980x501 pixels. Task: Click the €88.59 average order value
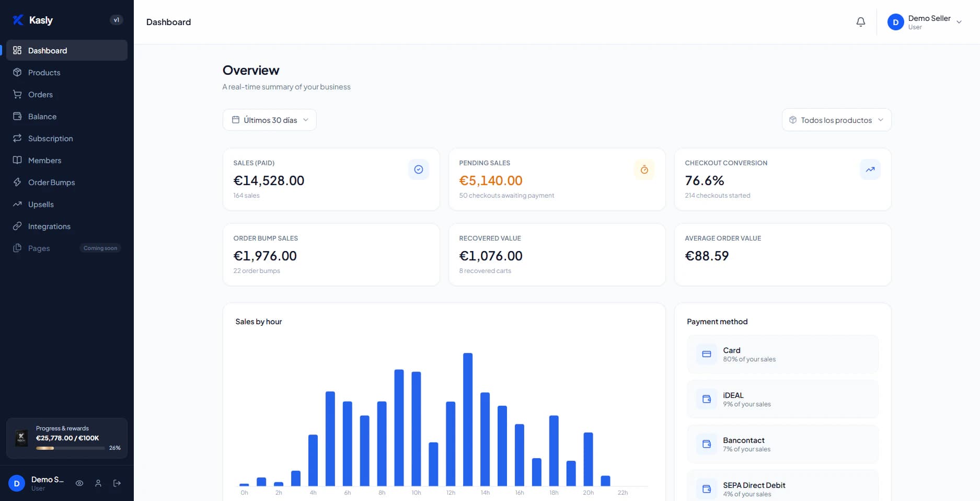click(x=707, y=256)
